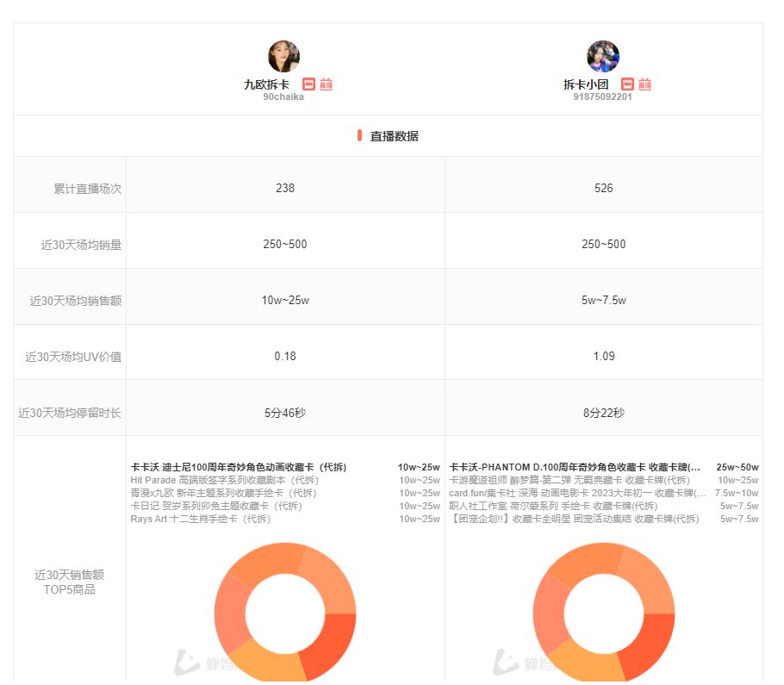The height and width of the screenshot is (685, 784).
Task: Open the 直播 live badge next to 九欧拆卡
Action: [327, 84]
